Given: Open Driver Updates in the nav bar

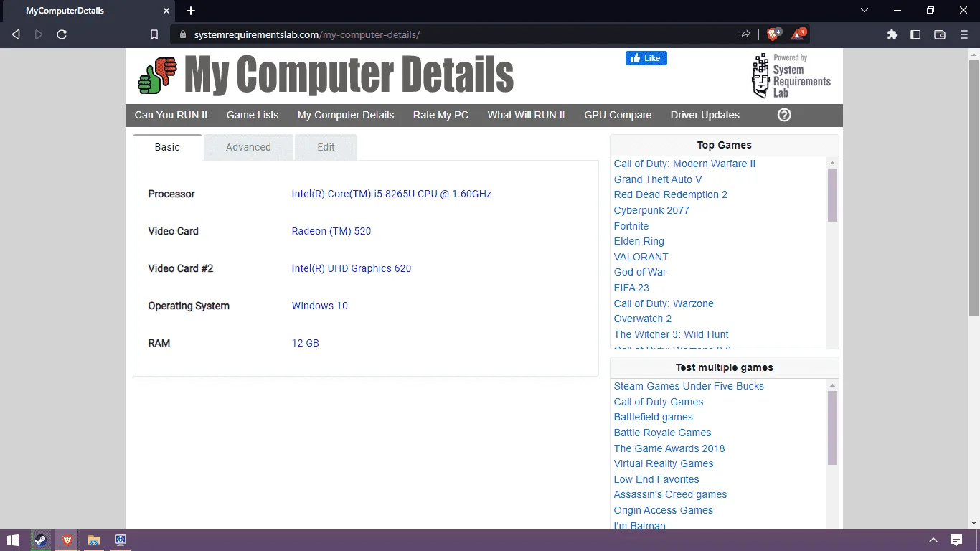Looking at the screenshot, I should 705,115.
